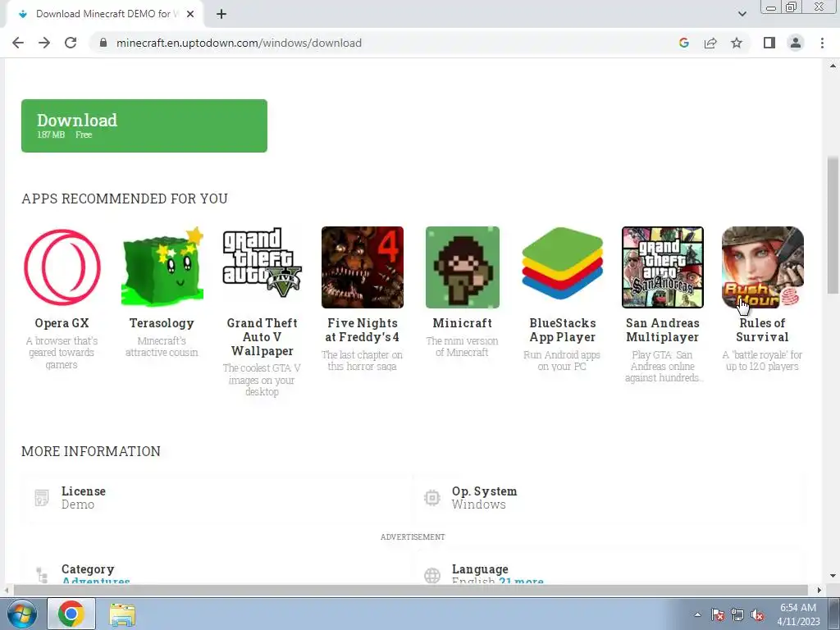Click the address bar URL
The image size is (840, 630).
[x=239, y=43]
